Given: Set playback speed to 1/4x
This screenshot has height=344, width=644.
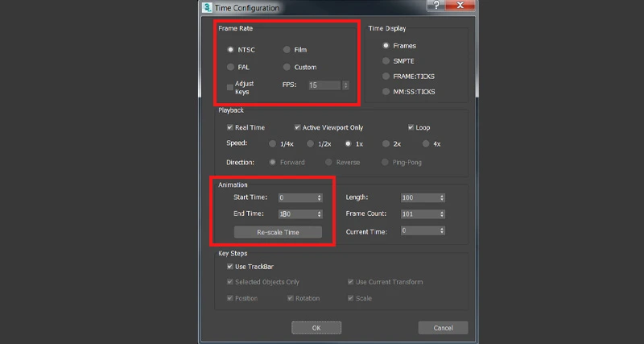Looking at the screenshot, I should point(271,143).
